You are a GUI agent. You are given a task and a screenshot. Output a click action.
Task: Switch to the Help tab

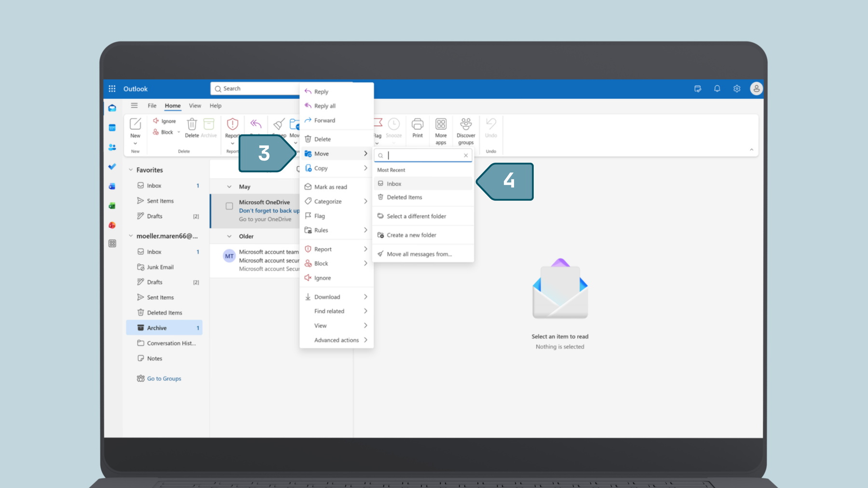click(x=216, y=106)
